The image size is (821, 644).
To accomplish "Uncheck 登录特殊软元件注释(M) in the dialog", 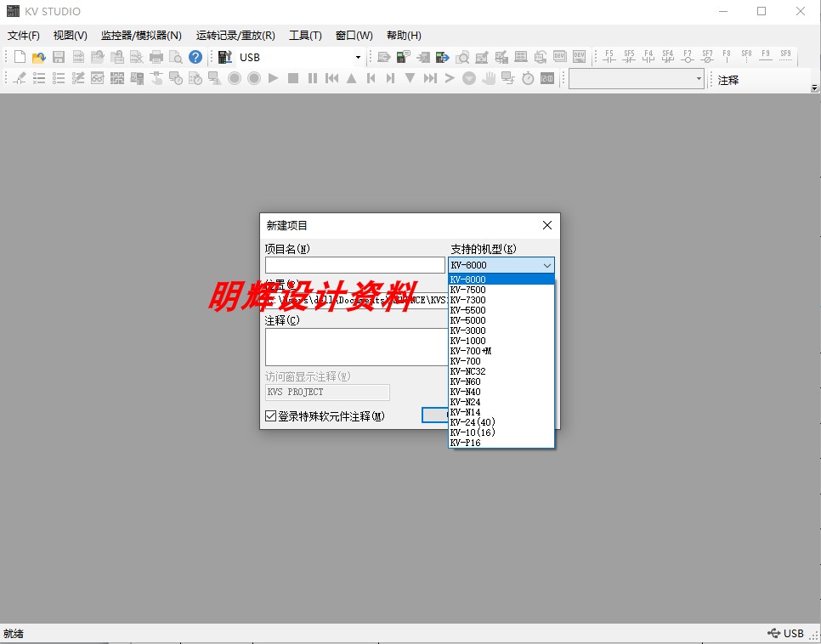I will [270, 415].
